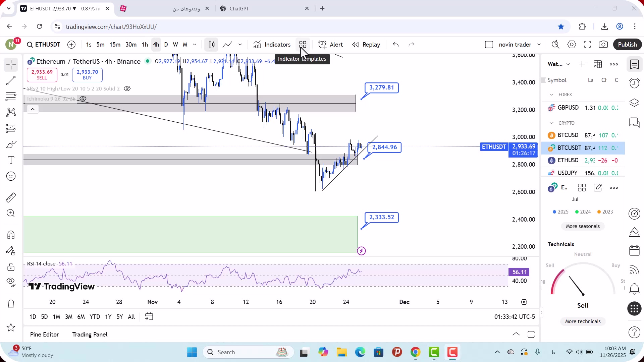Open the chart patterns tool
Screen dimensions: 644x362
click(11, 112)
